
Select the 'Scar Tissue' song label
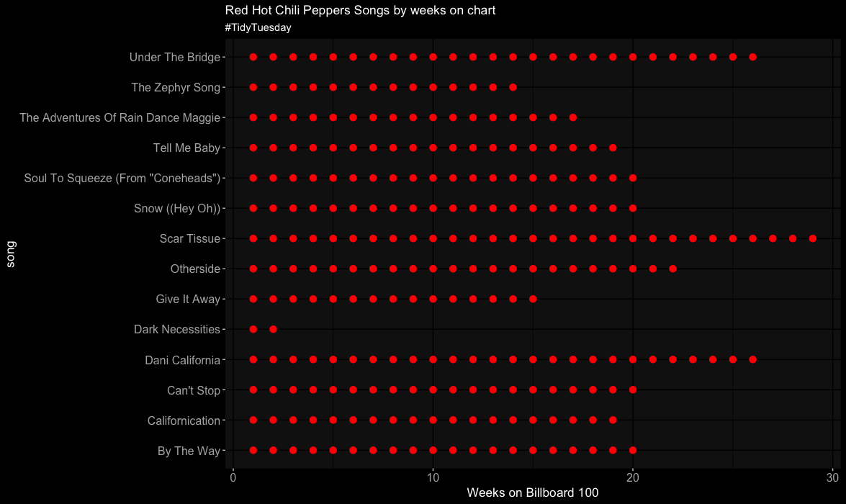coord(190,238)
